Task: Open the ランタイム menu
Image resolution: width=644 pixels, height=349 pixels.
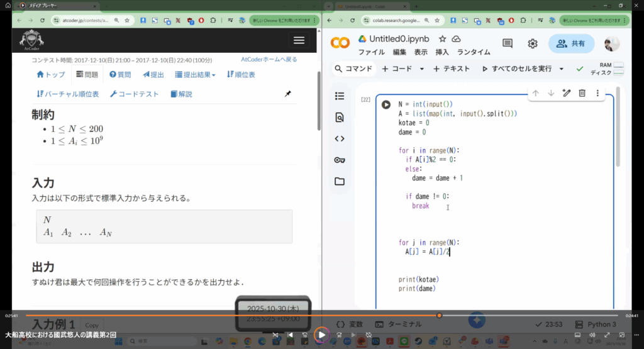Action: pyautogui.click(x=474, y=52)
